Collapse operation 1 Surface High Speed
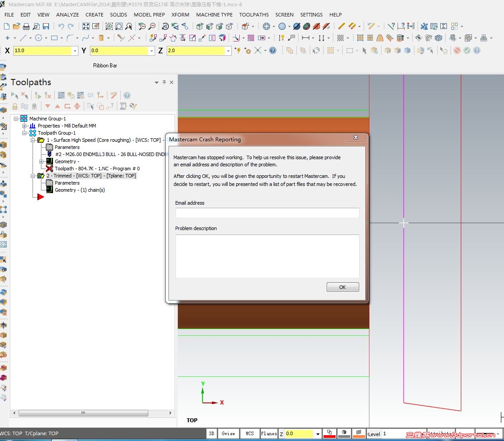This screenshot has width=504, height=441. pos(33,140)
